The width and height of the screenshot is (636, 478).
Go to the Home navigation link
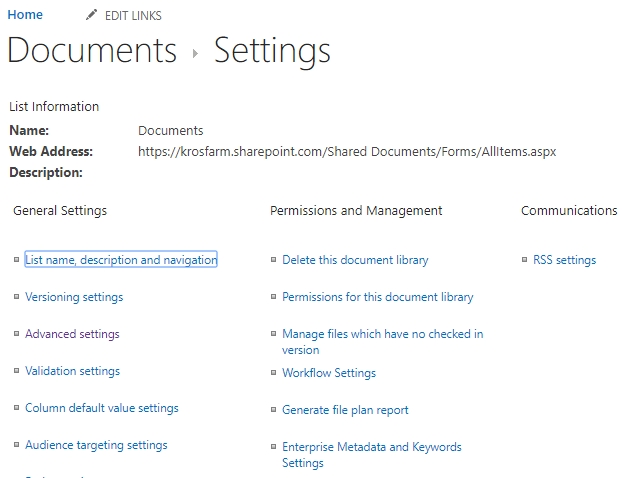[25, 15]
